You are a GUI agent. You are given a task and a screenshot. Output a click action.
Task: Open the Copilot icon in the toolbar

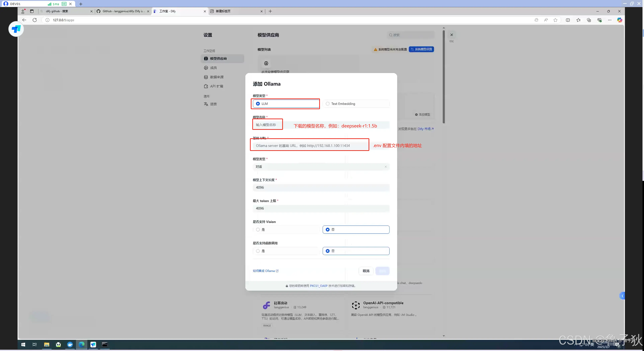click(620, 20)
